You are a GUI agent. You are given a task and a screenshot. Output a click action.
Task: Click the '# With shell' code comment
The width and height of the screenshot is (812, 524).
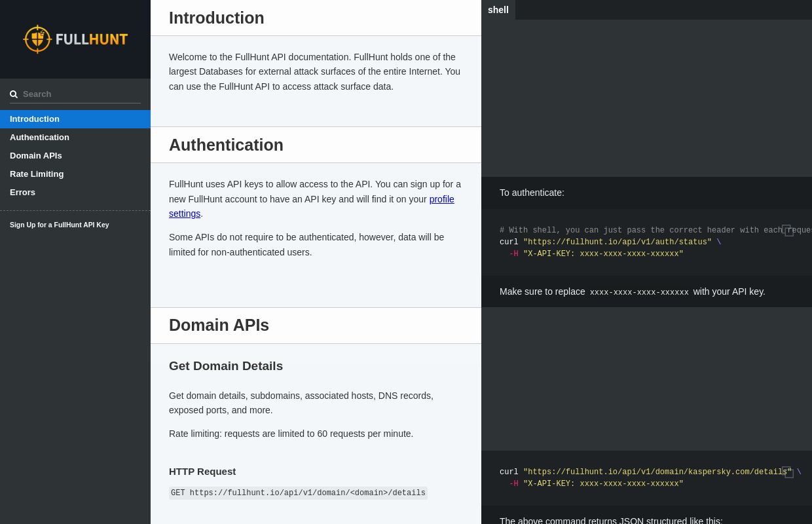(x=655, y=231)
